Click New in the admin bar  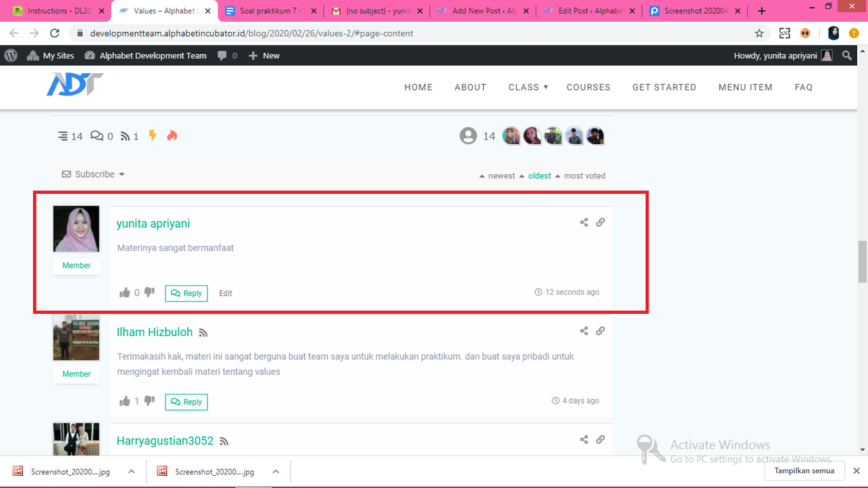coord(264,56)
